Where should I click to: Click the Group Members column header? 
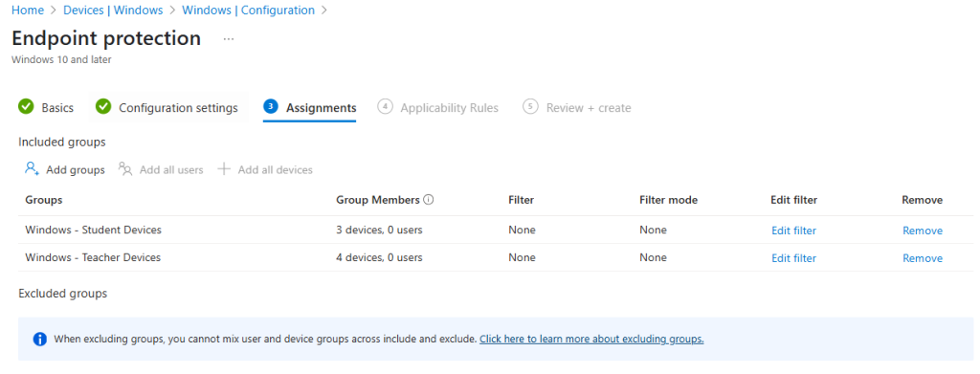pos(377,200)
